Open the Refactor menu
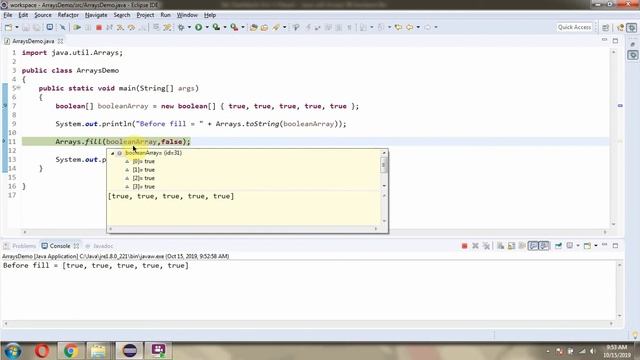The height and width of the screenshot is (360, 640). coord(68,15)
